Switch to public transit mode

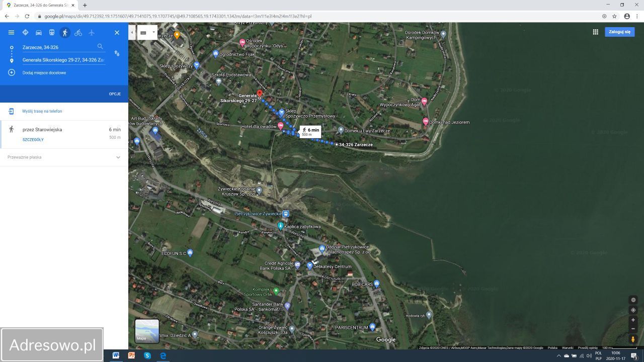pyautogui.click(x=51, y=33)
